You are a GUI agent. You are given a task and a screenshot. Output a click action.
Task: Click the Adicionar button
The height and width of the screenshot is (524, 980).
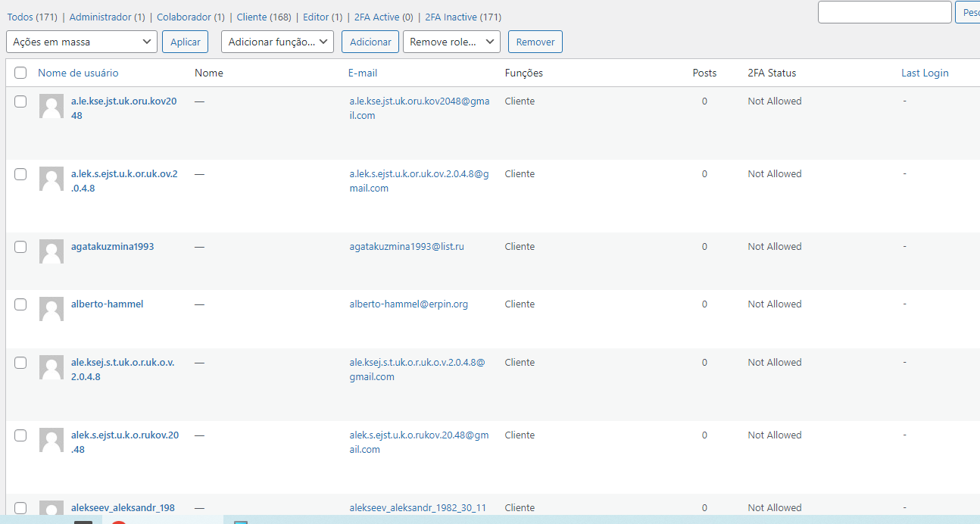(x=370, y=42)
